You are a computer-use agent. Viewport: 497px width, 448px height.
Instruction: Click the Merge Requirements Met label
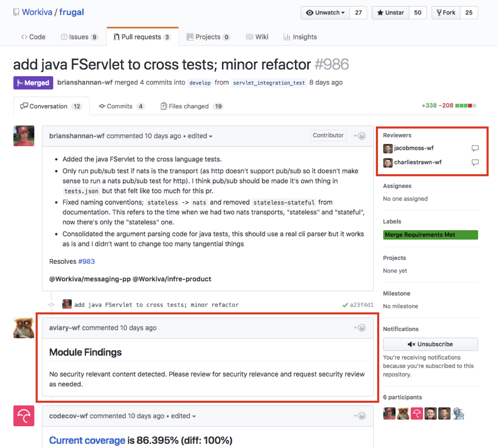click(x=430, y=235)
